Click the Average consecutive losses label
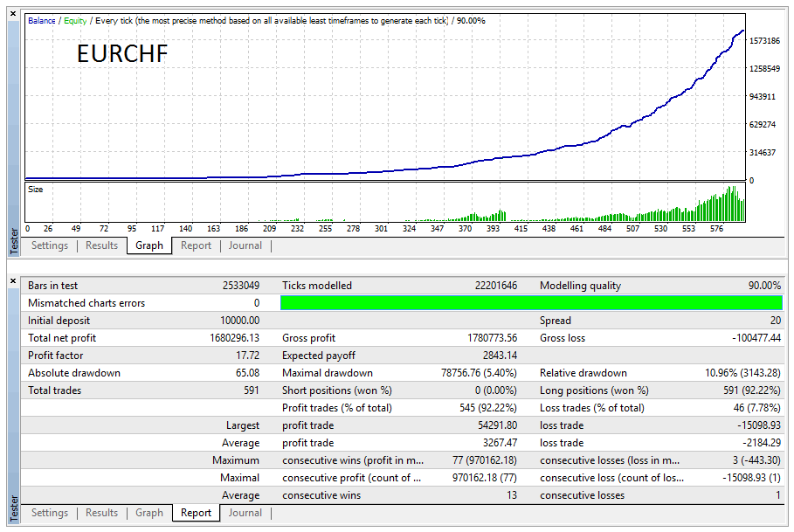Image resolution: width=794 pixels, height=532 pixels. click(582, 495)
